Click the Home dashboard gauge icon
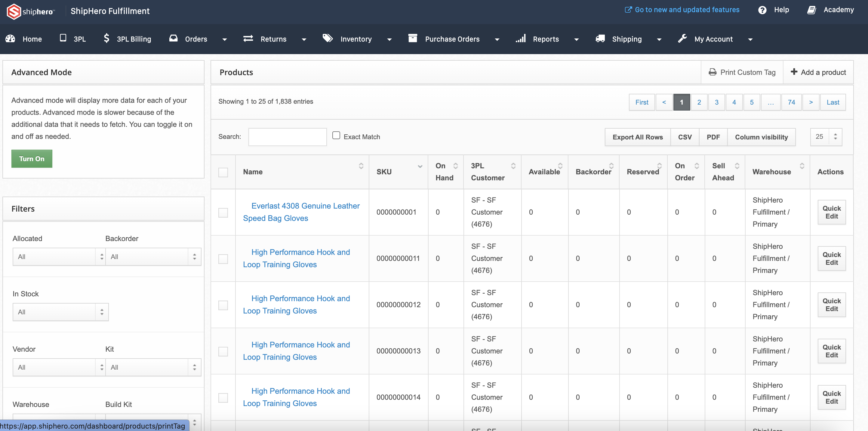Viewport: 868px width, 431px height. 11,39
